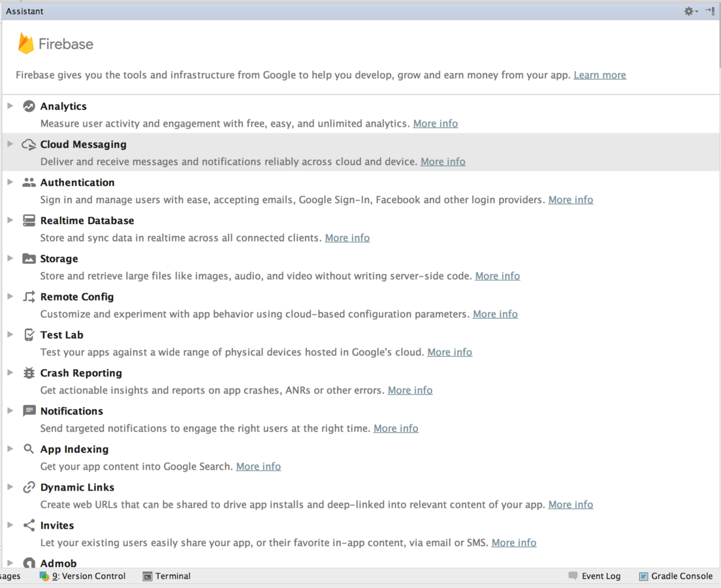Select the Realtime Database heading
721x588 pixels.
pos(88,221)
